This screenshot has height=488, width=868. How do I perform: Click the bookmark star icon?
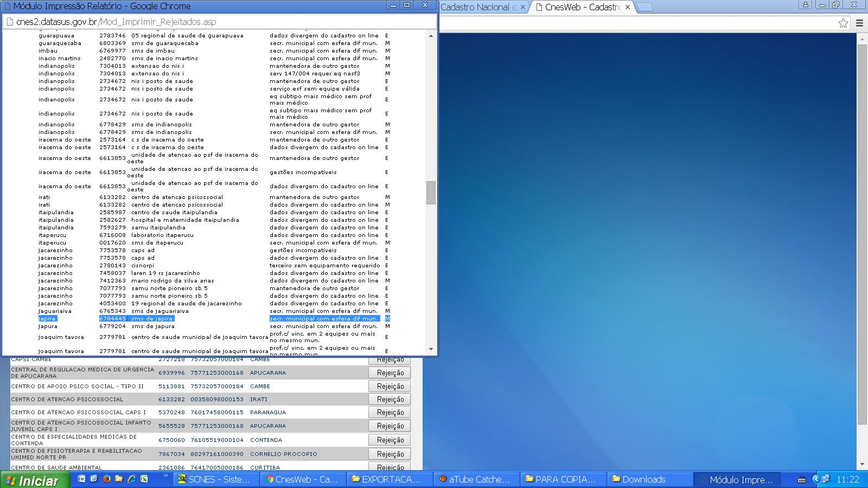tap(843, 23)
